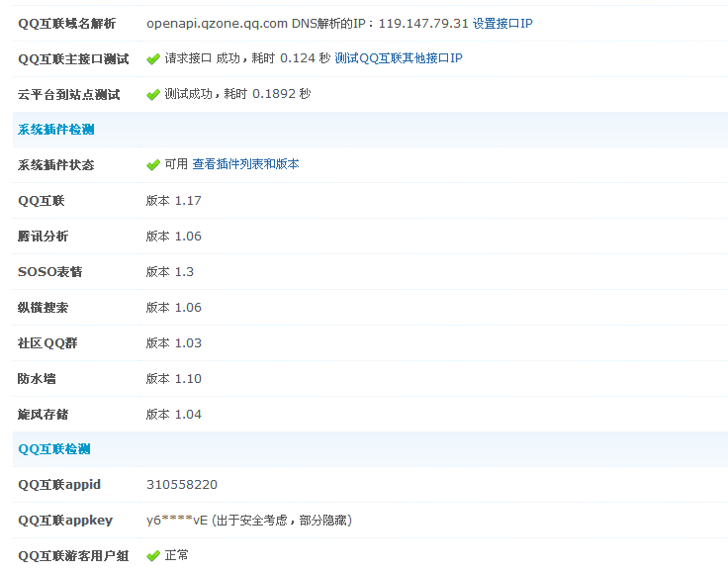
Task: Open the 查看插件列表和版本 link
Action: [x=245, y=164]
